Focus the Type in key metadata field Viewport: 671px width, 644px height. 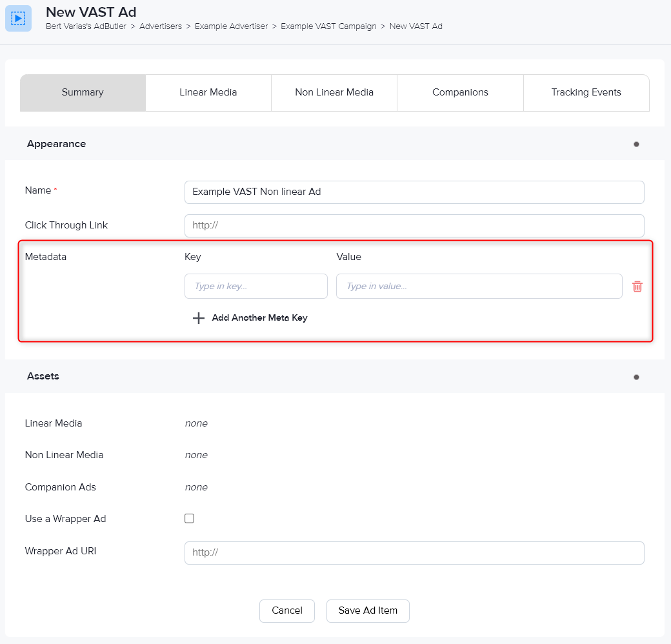coord(255,286)
